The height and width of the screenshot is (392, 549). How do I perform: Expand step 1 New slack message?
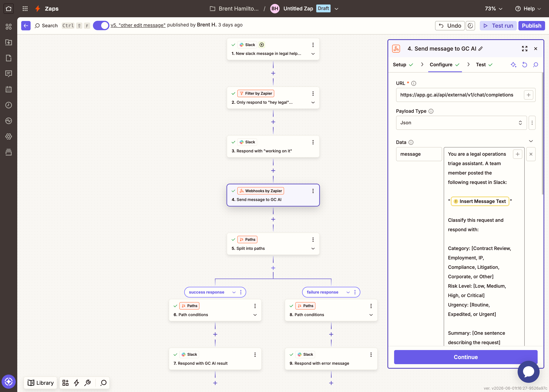click(313, 54)
